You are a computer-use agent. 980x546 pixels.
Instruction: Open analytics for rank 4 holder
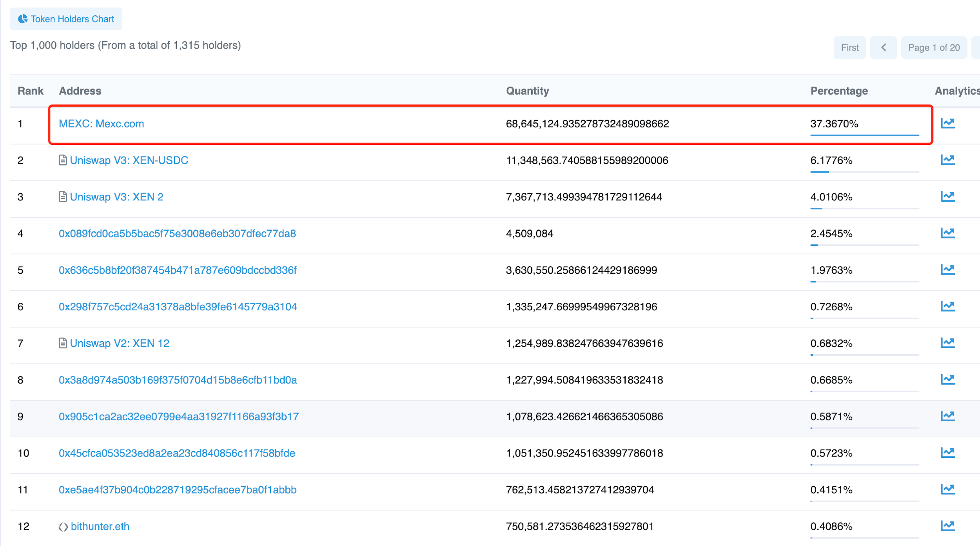[x=948, y=233]
